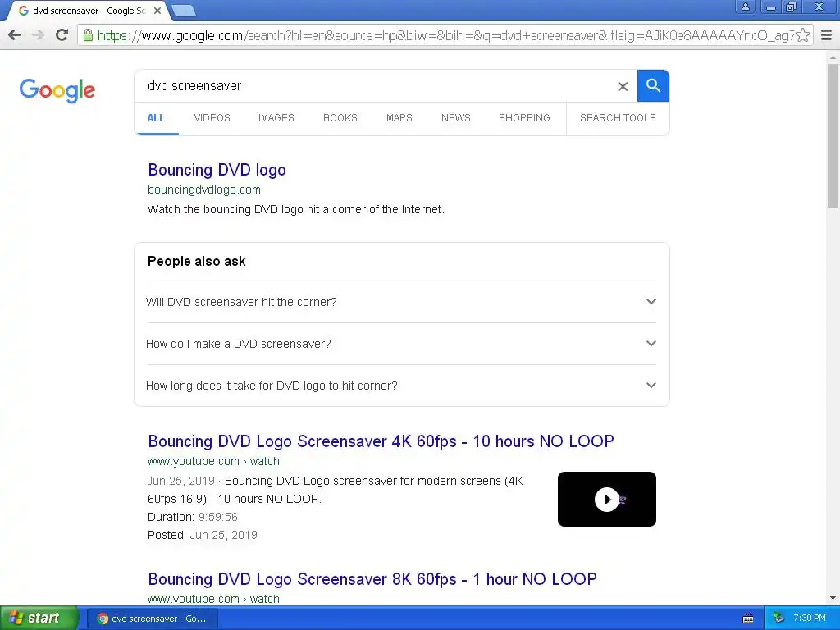
Task: Click the 'People also ask' heading
Action: (x=197, y=262)
